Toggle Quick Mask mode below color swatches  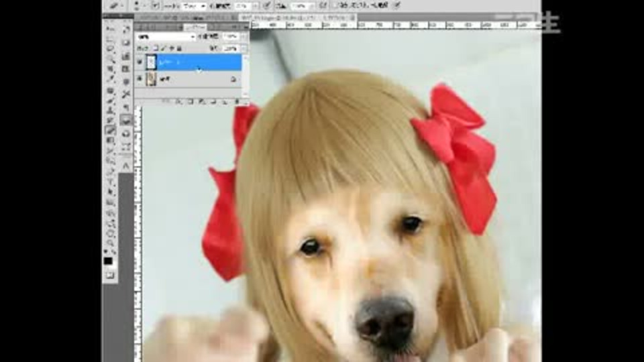(x=109, y=276)
